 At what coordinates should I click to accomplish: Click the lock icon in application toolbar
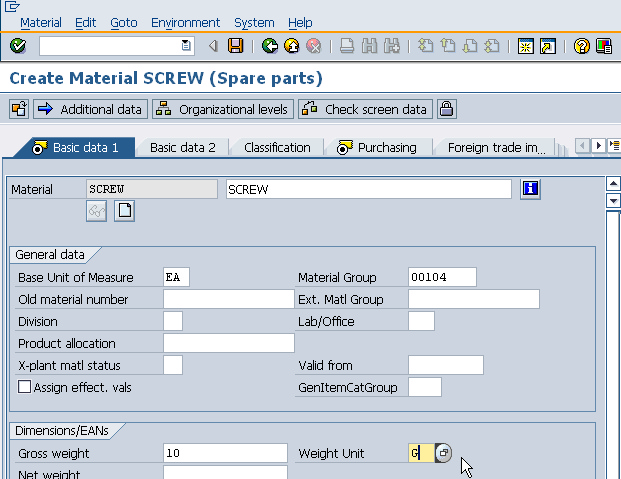coord(446,109)
